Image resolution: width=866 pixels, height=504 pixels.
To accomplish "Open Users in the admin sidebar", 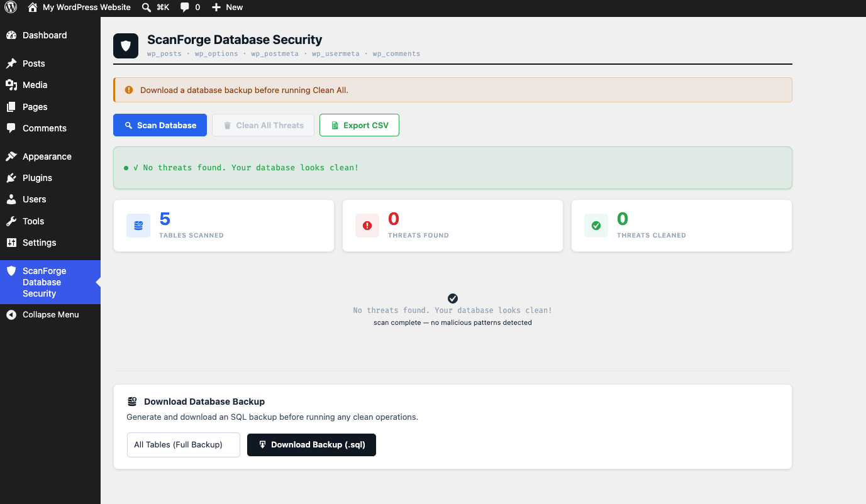I will pos(50,199).
